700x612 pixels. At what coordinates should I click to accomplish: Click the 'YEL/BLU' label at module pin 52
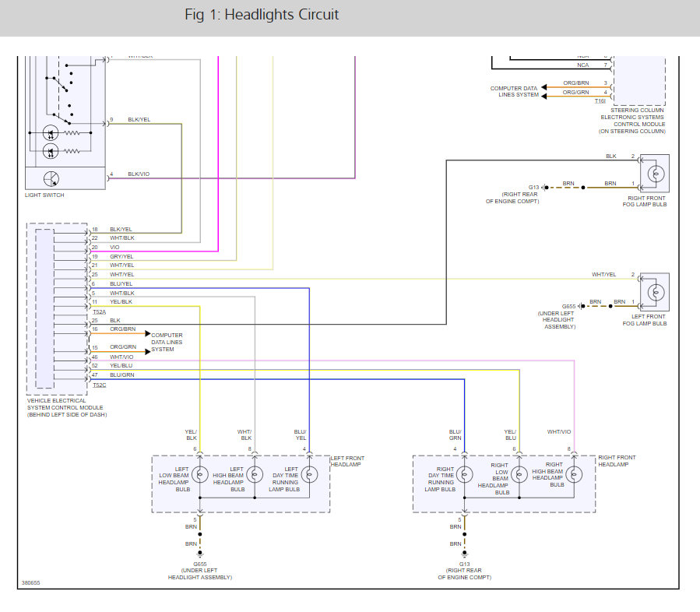[121, 366]
